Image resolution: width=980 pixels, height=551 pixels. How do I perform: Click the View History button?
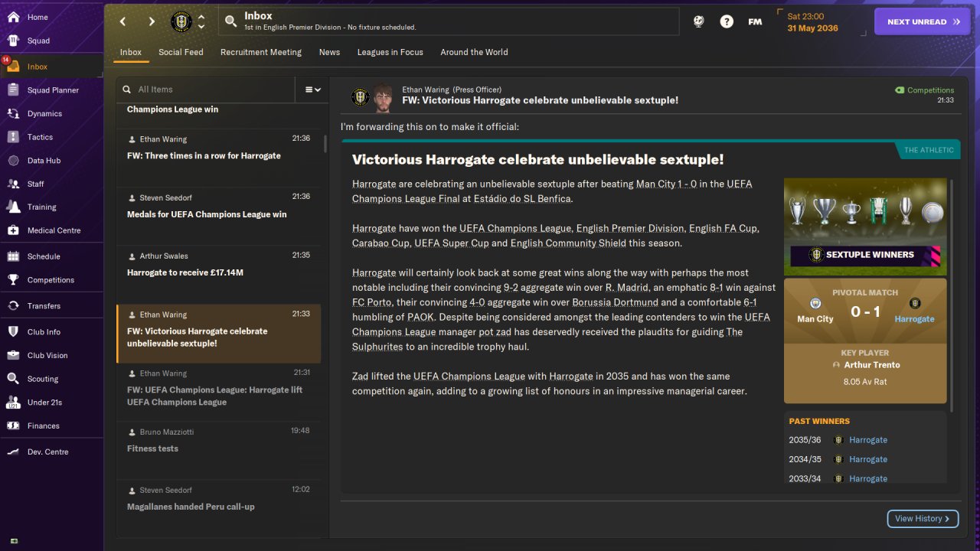pyautogui.click(x=923, y=519)
